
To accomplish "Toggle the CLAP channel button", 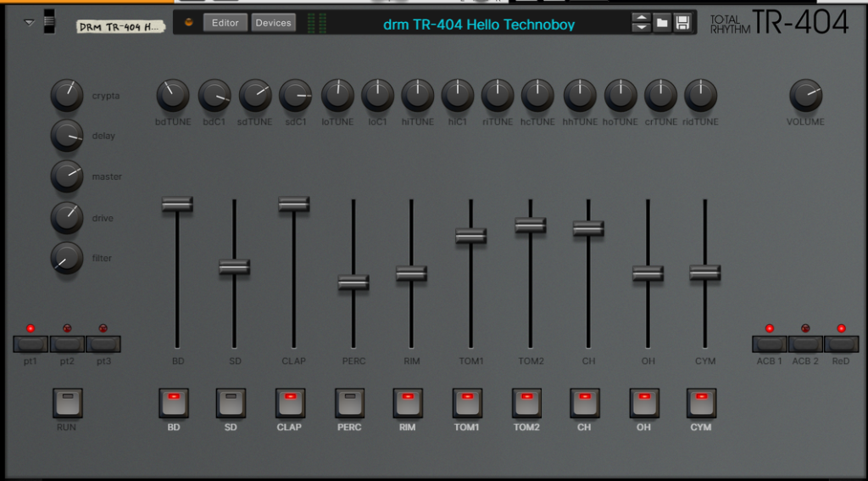I will pos(290,402).
